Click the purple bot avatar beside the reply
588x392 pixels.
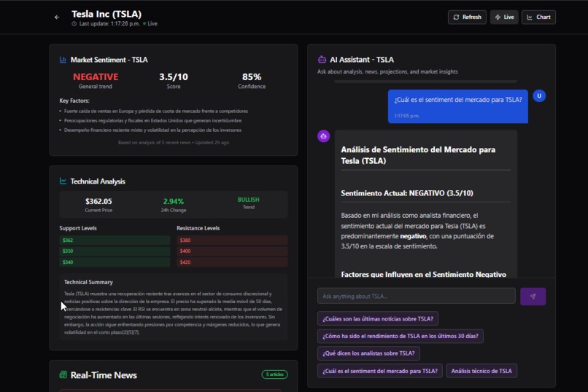click(x=324, y=136)
